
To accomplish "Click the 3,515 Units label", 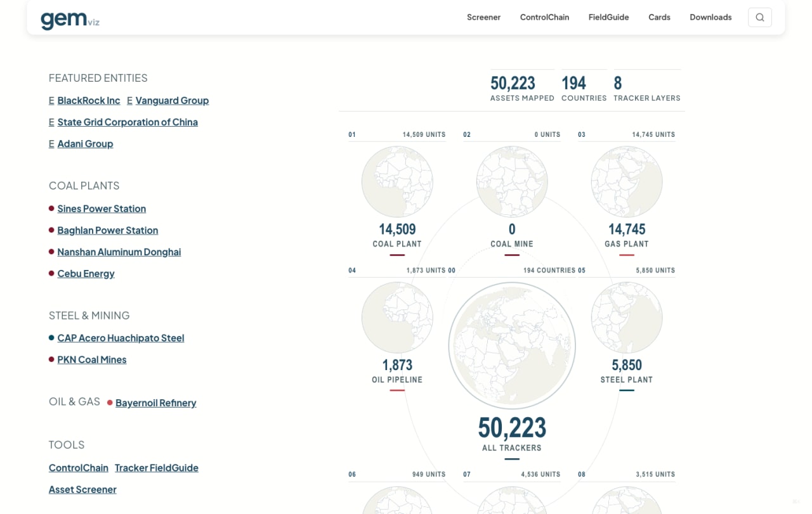I will (x=656, y=474).
